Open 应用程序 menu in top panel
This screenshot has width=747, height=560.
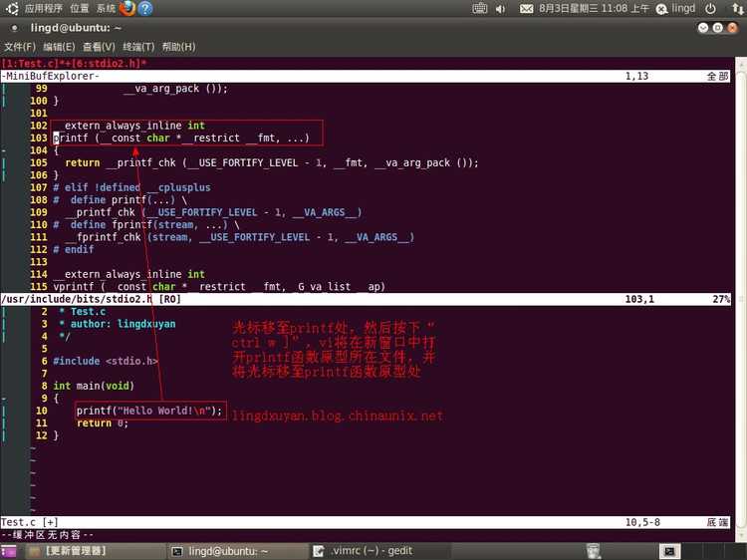click(x=44, y=8)
